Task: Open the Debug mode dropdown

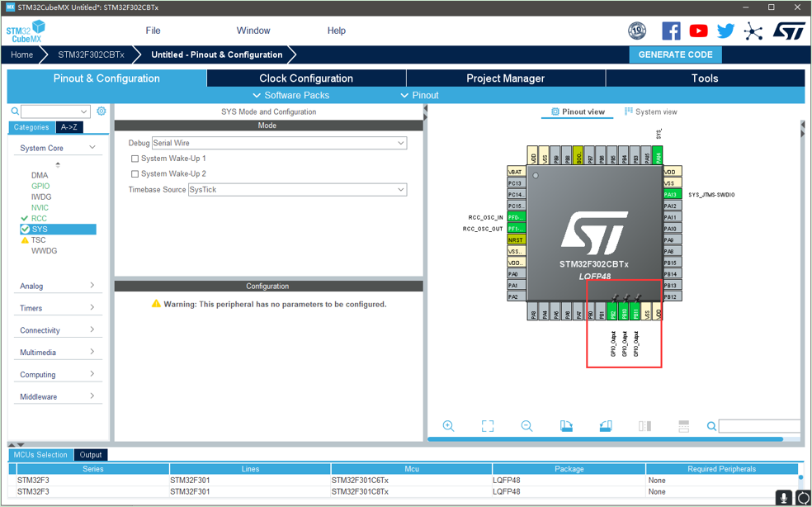Action: pyautogui.click(x=279, y=143)
